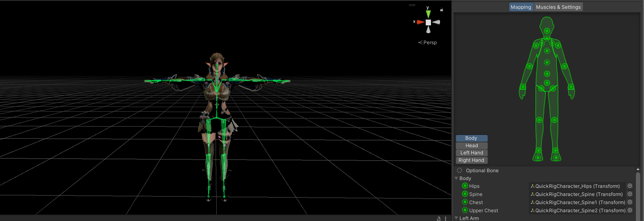Select the spine bone circle on diagram
Image resolution: width=644 pixels, height=221 pixels.
(x=547, y=74)
